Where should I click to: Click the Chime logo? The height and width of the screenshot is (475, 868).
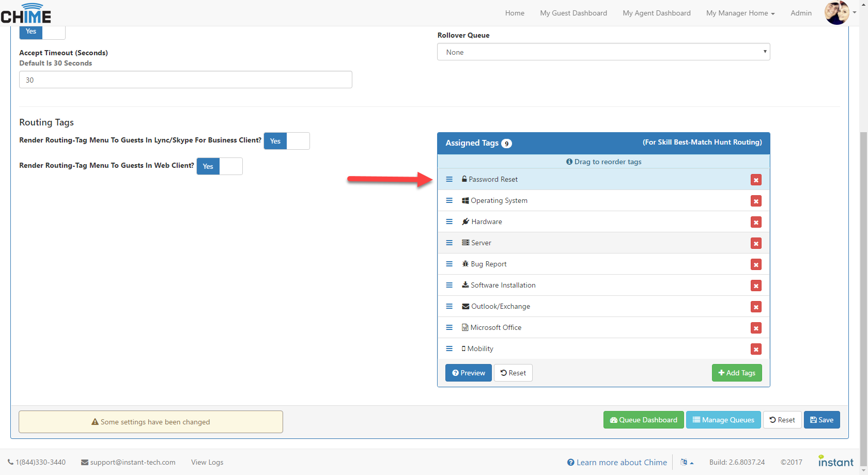point(26,13)
